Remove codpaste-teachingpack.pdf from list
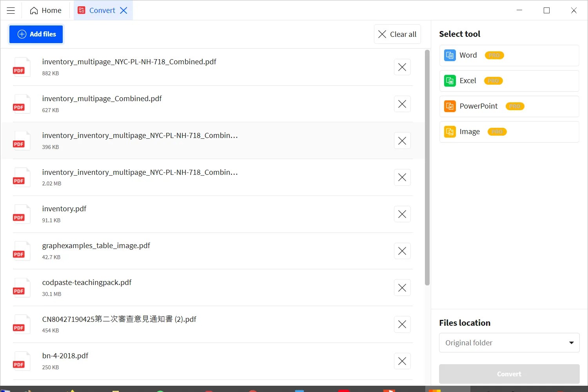This screenshot has width=588, height=392. click(402, 288)
